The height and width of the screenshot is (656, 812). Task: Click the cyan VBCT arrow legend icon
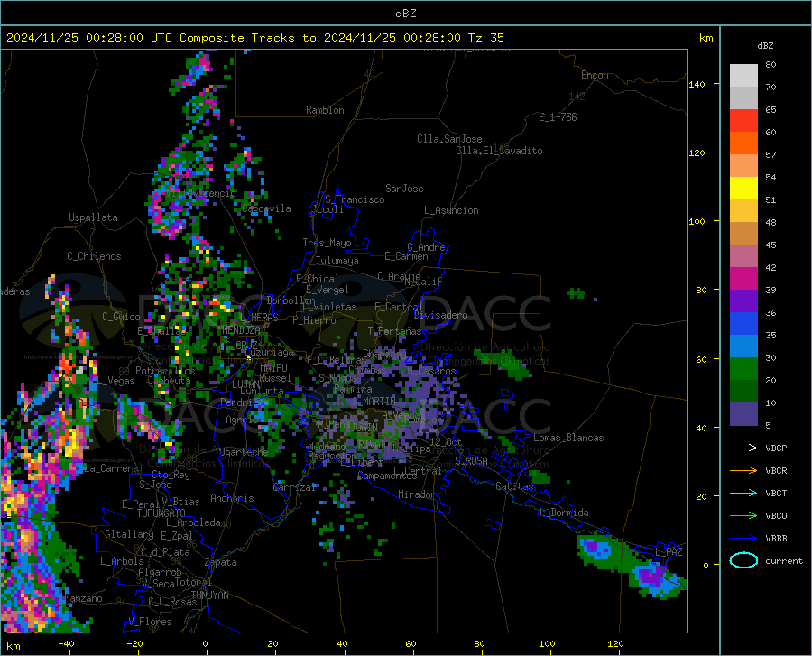[743, 493]
